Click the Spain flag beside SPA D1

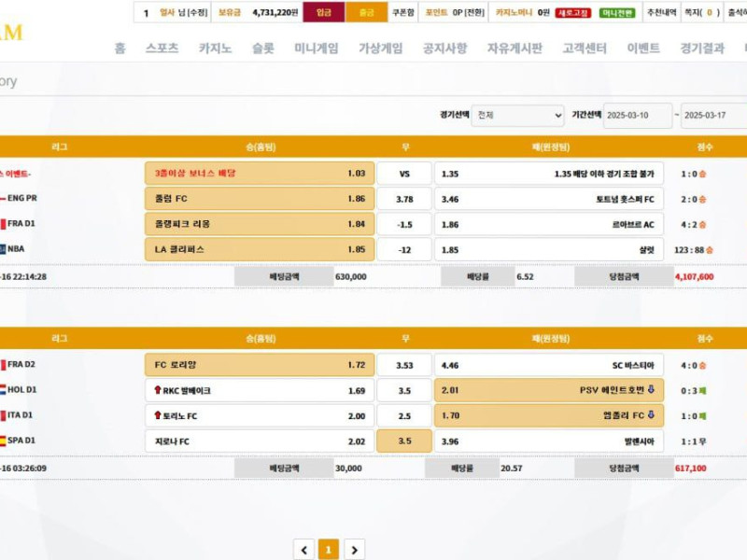(x=3, y=440)
